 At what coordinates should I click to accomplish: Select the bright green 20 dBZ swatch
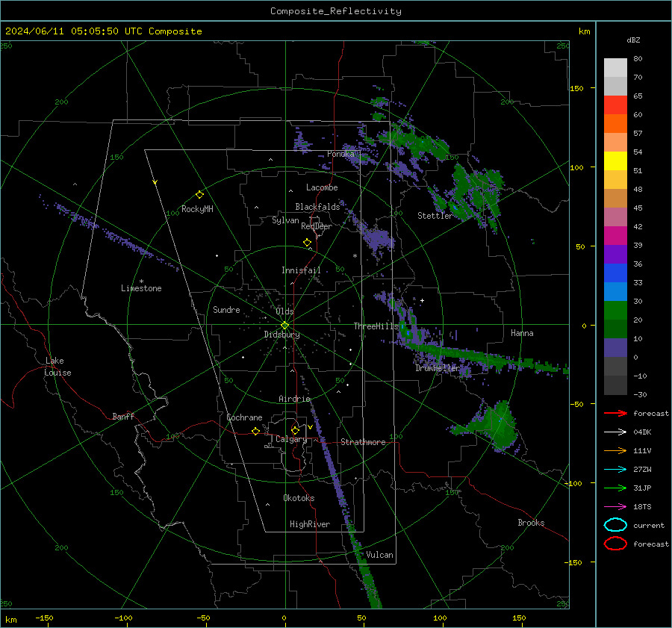(x=615, y=310)
